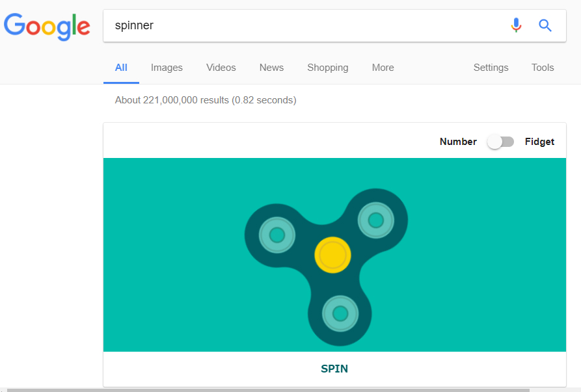Switch to the Videos tab
Image resolution: width=581 pixels, height=392 pixels.
tap(221, 68)
